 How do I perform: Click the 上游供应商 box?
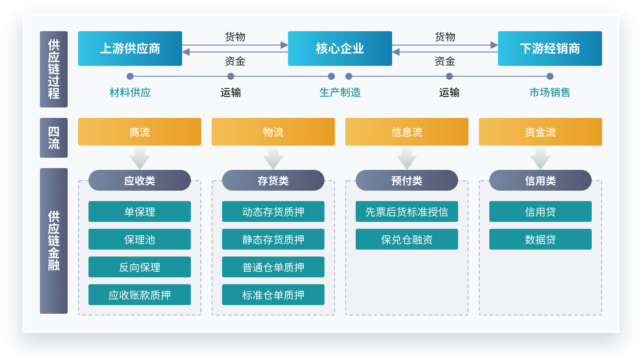(130, 49)
